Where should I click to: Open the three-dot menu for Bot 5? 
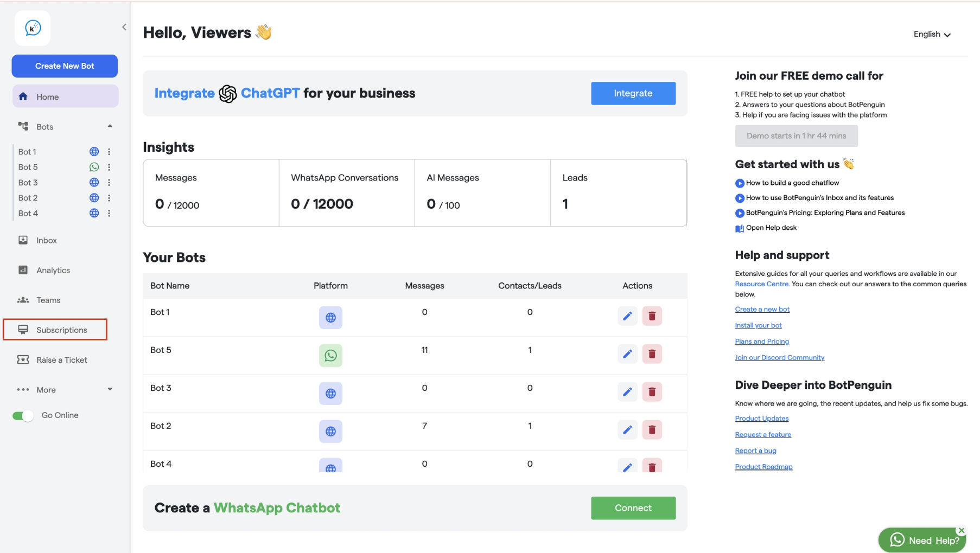(x=109, y=167)
